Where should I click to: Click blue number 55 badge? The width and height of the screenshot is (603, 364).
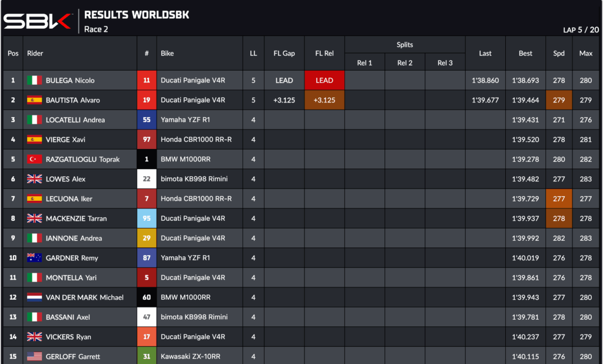[147, 120]
